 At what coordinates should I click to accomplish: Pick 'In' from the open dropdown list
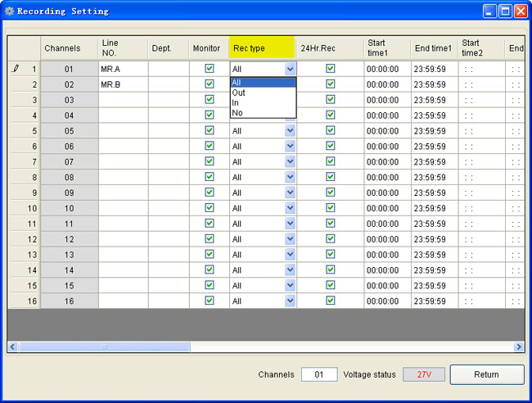236,103
